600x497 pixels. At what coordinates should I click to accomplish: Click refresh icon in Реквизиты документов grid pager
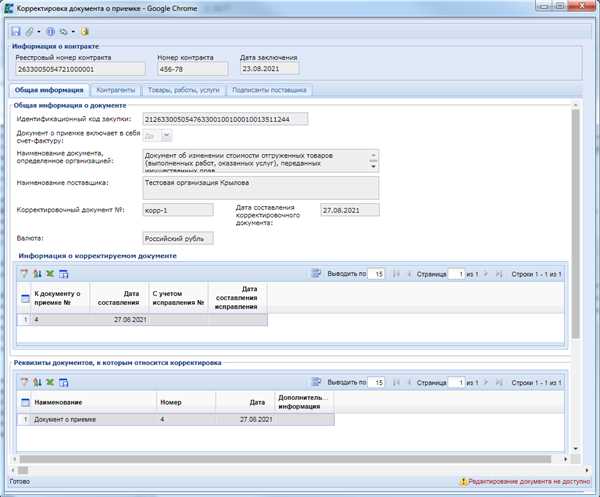click(x=316, y=382)
